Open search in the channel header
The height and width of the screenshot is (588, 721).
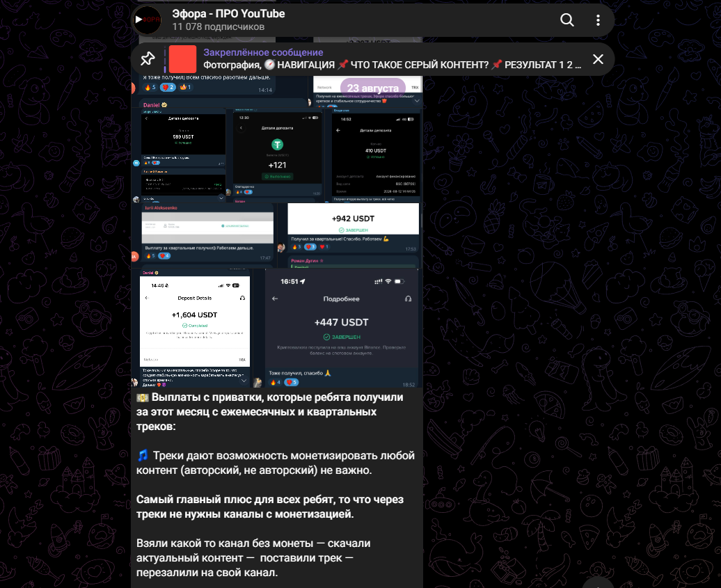coord(567,19)
